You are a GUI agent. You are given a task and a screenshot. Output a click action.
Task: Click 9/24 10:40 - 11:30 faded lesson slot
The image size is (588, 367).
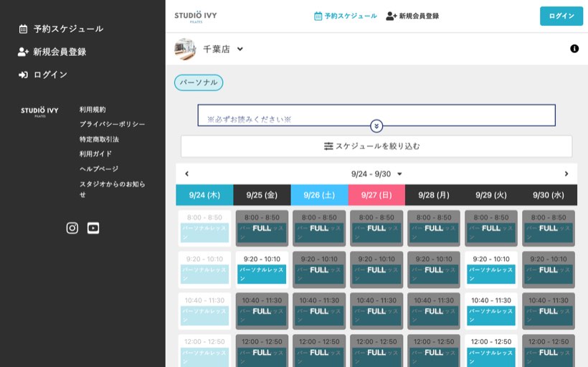(204, 311)
